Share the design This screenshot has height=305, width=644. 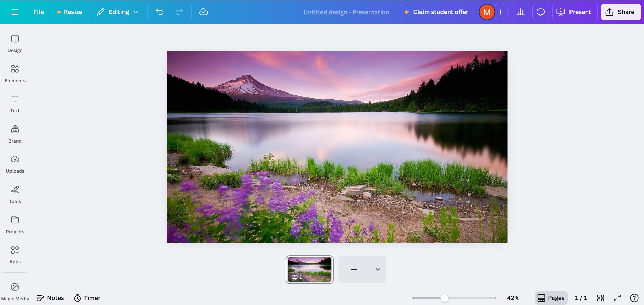coord(621,12)
